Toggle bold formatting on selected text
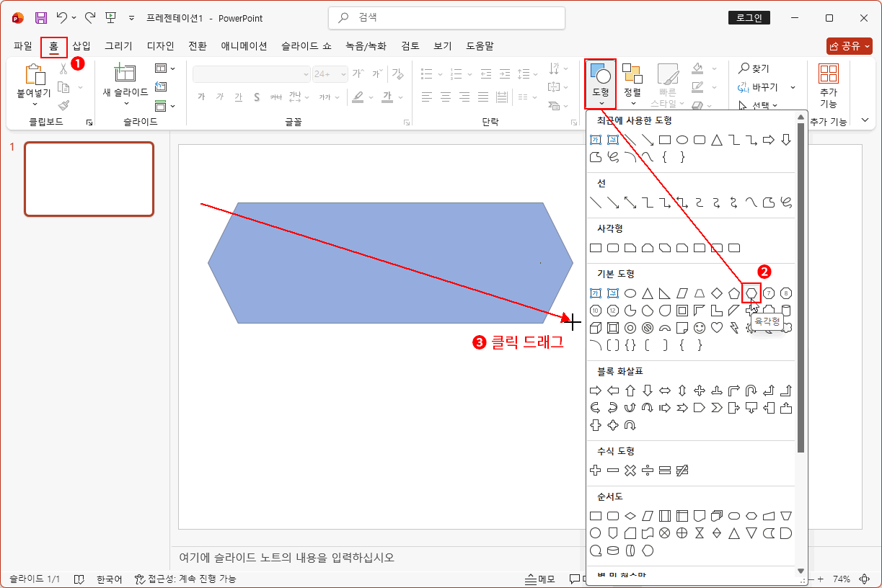The width and height of the screenshot is (882, 588). (201, 97)
